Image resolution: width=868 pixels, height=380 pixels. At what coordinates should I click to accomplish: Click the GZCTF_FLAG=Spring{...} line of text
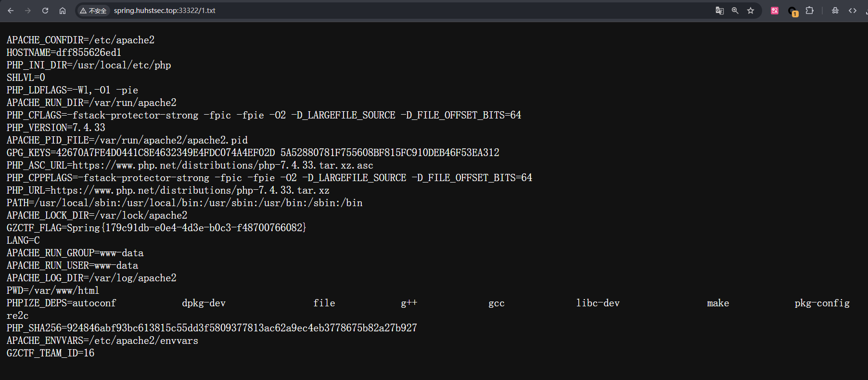pyautogui.click(x=156, y=228)
